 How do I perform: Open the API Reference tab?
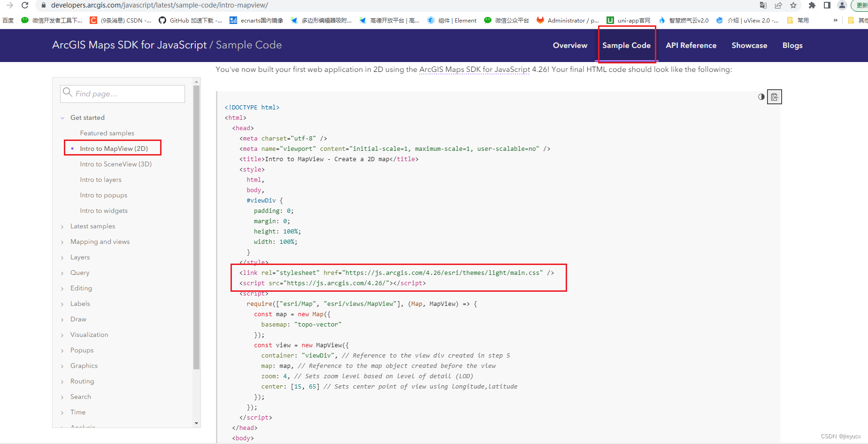691,45
